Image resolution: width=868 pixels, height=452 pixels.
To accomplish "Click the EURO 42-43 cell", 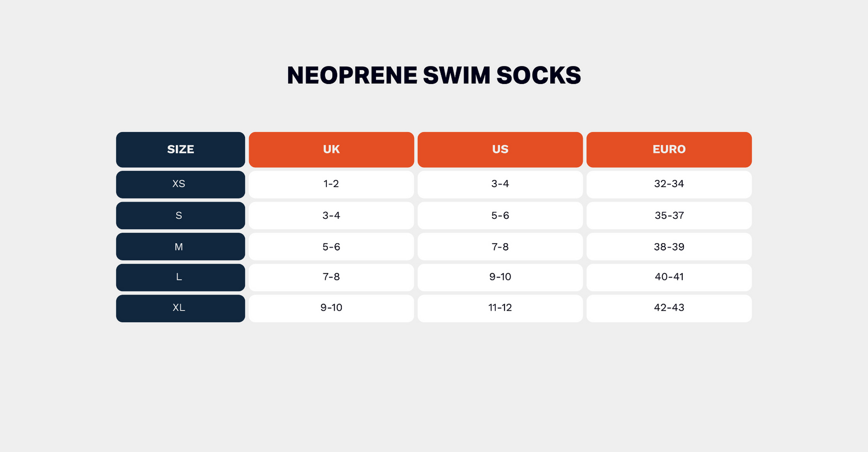I will click(669, 308).
